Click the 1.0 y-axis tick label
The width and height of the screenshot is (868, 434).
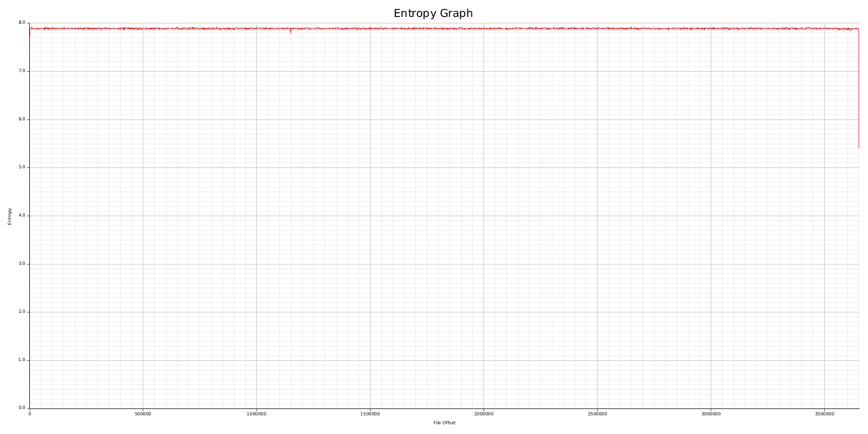22,360
